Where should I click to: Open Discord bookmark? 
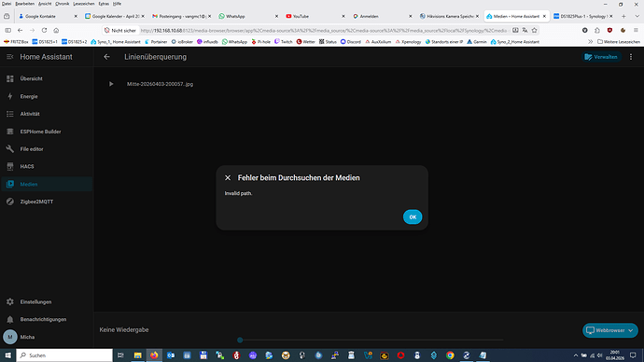point(351,42)
